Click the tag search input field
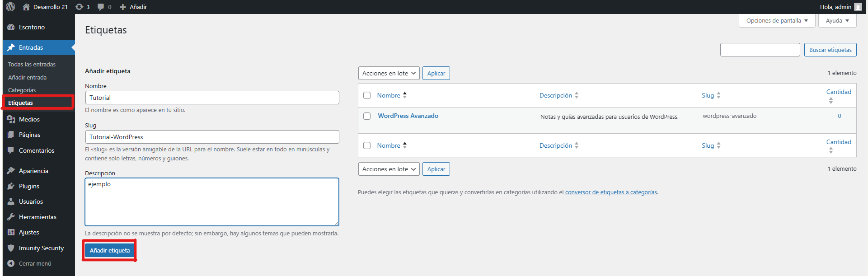Image resolution: width=868 pixels, height=276 pixels. click(760, 50)
